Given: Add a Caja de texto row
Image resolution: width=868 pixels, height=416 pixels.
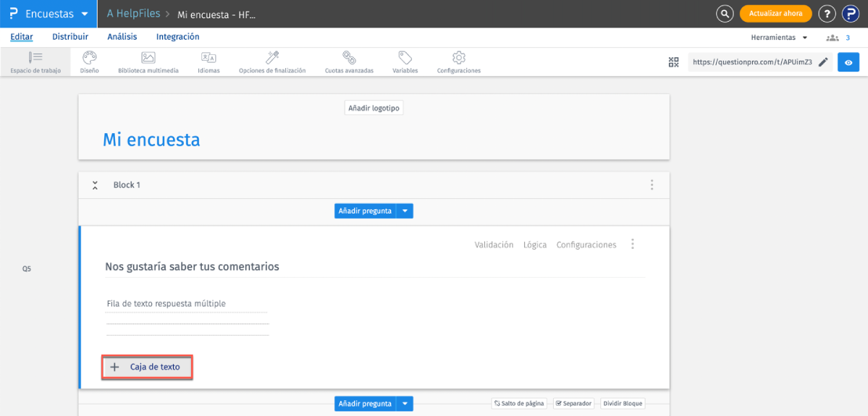Looking at the screenshot, I should [x=147, y=367].
